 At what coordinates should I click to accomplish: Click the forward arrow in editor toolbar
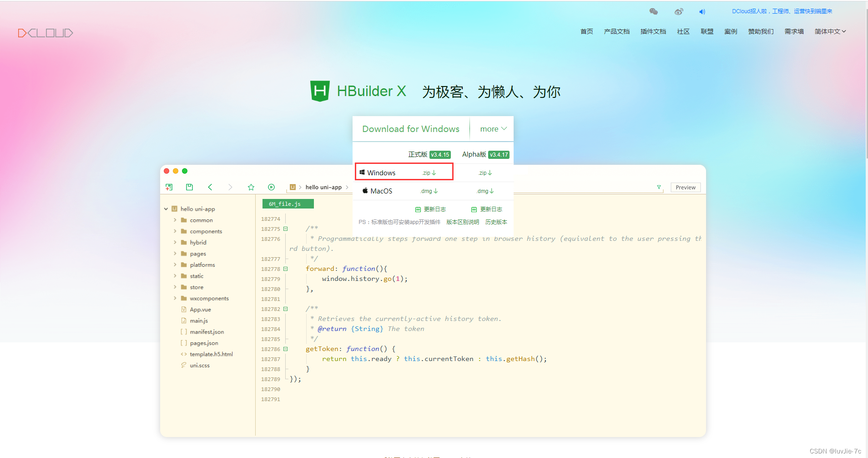230,187
